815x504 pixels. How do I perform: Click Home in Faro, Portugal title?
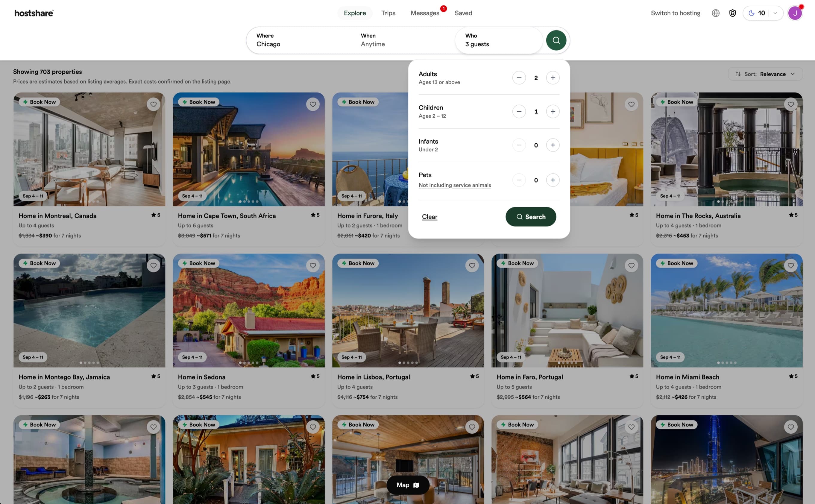pos(529,377)
